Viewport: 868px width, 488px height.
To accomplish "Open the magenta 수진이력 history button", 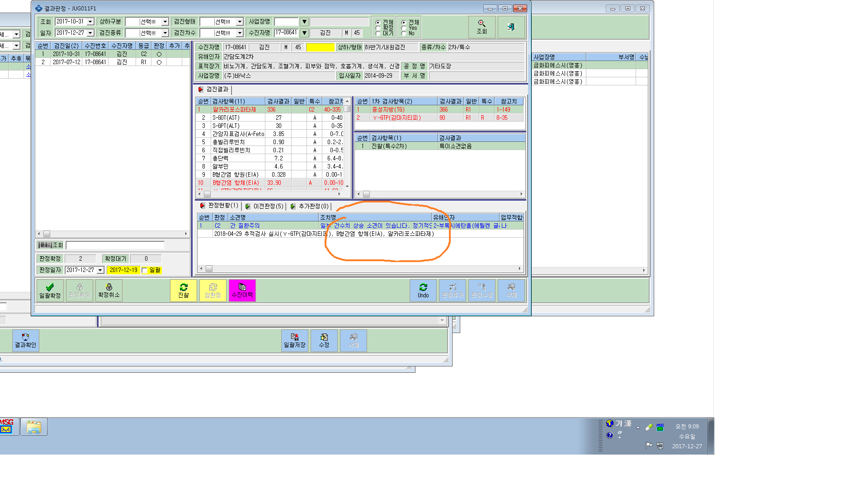I will 242,291.
